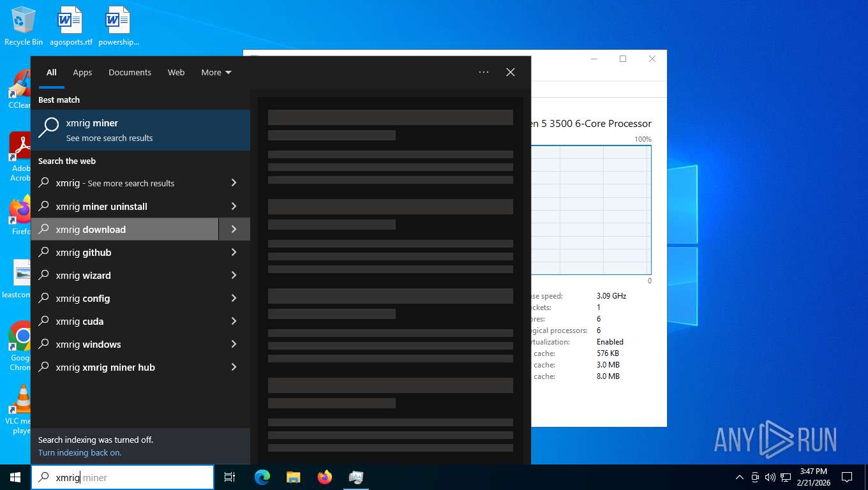Click the CPU usage graph

coord(591,210)
